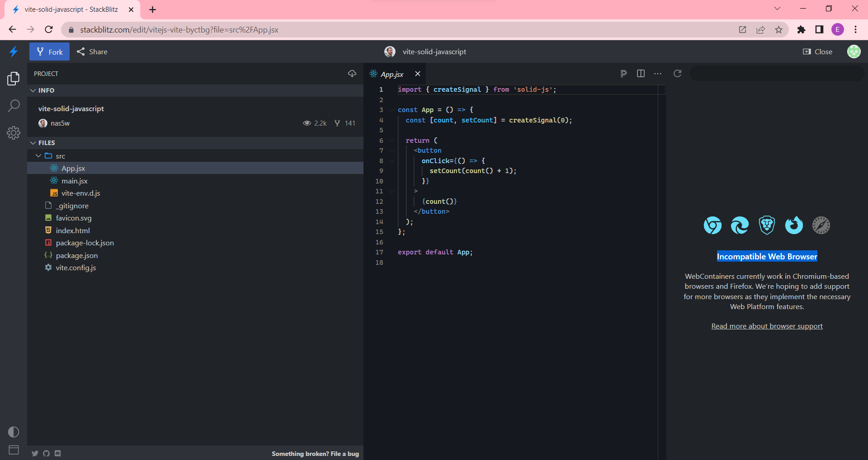The height and width of the screenshot is (460, 868).
Task: Refresh the preview pane
Action: tap(677, 73)
